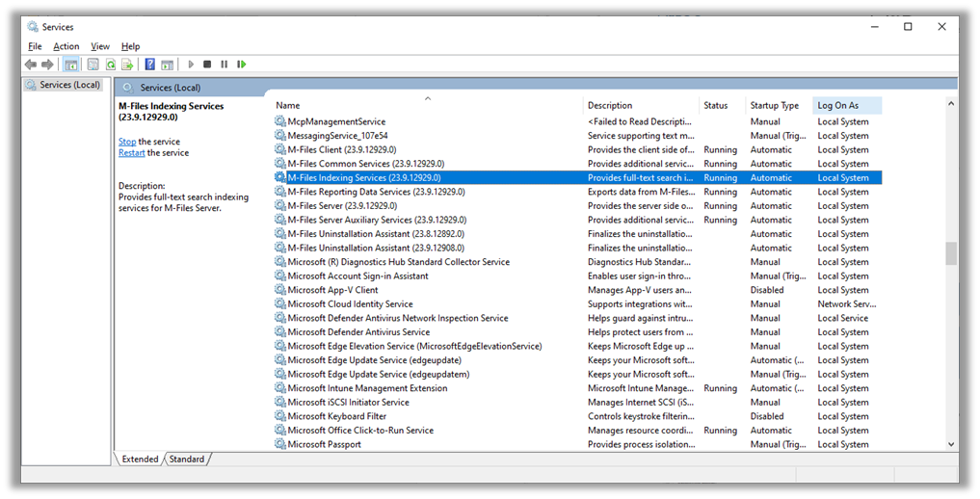This screenshot has height=499, width=980.
Task: Click the Restart Service toolbar icon
Action: [x=242, y=65]
